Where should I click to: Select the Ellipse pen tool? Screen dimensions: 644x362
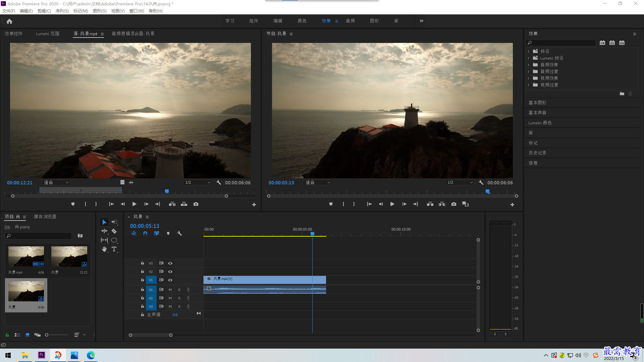pyautogui.click(x=114, y=240)
